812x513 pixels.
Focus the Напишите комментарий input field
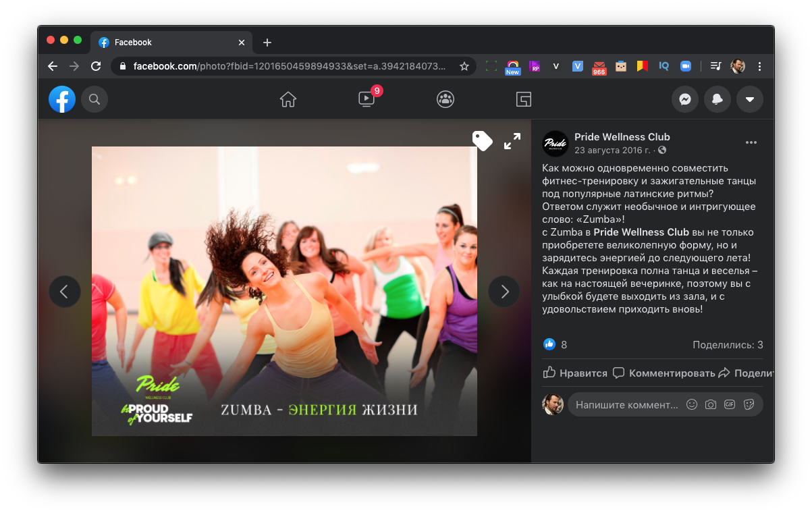coord(628,405)
